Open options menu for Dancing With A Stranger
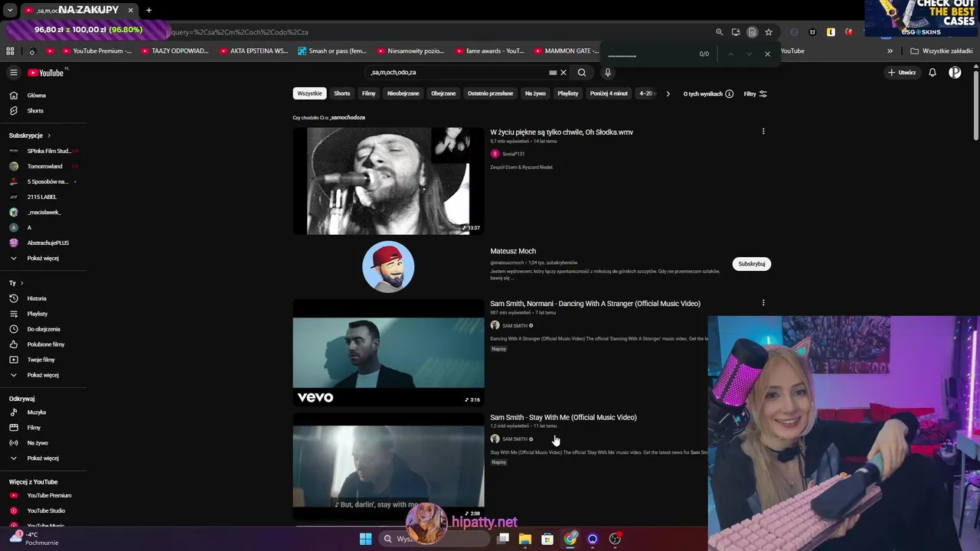This screenshot has height=551, width=980. pos(763,303)
